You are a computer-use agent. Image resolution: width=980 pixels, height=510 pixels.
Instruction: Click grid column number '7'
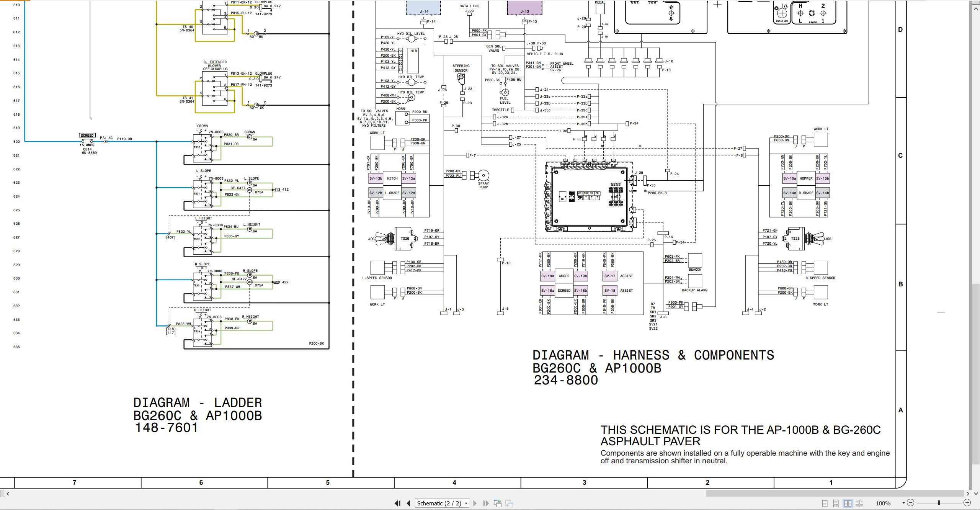pyautogui.click(x=75, y=483)
